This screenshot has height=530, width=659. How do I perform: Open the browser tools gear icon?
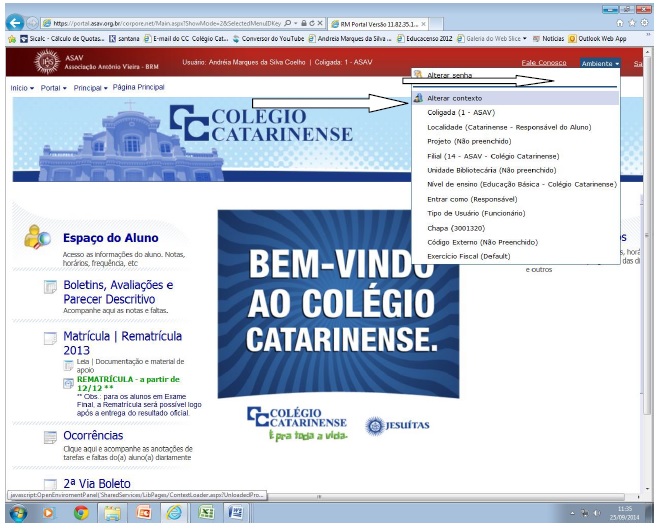click(x=644, y=23)
